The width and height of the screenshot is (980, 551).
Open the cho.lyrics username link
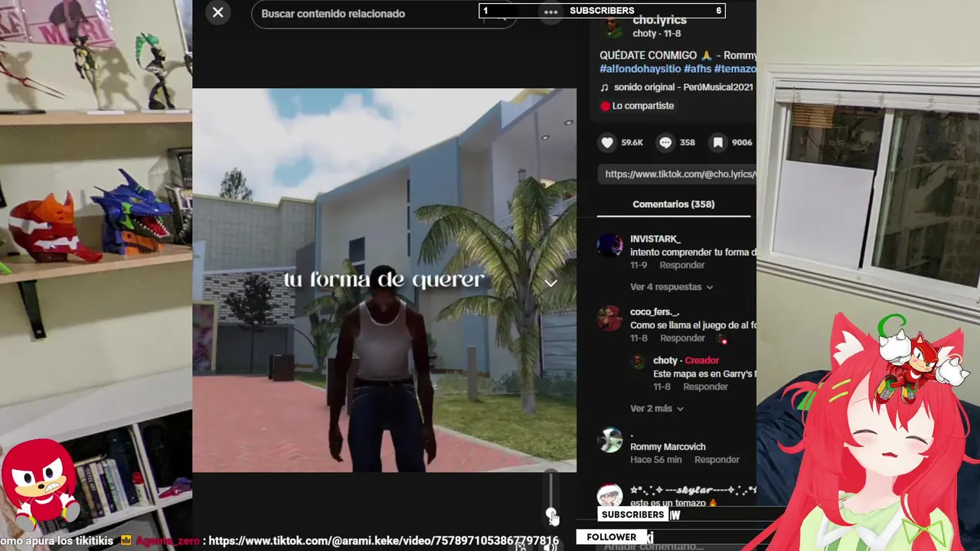659,21
